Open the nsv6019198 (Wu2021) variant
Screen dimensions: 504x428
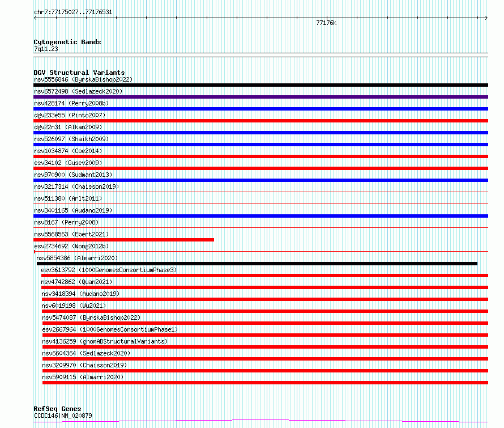(x=74, y=306)
